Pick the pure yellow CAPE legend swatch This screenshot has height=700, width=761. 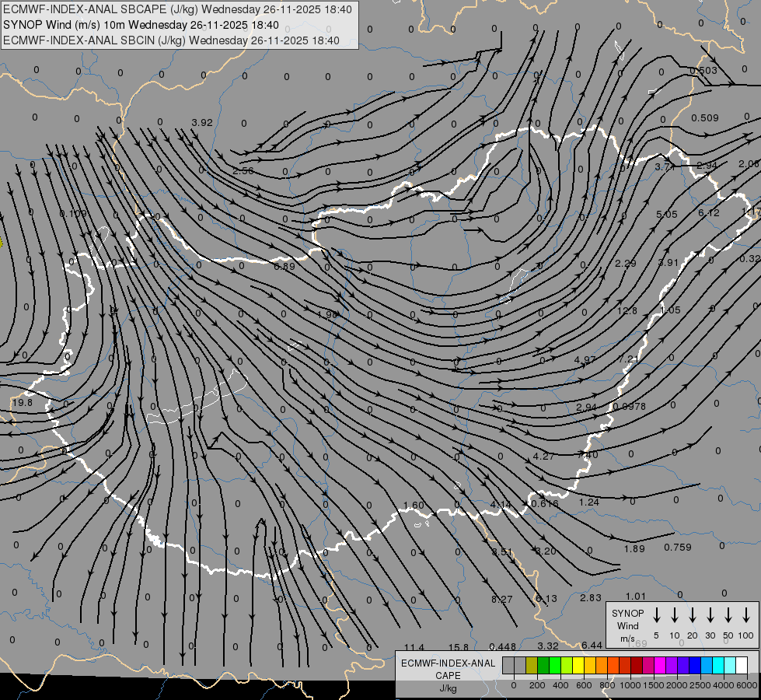point(578,666)
